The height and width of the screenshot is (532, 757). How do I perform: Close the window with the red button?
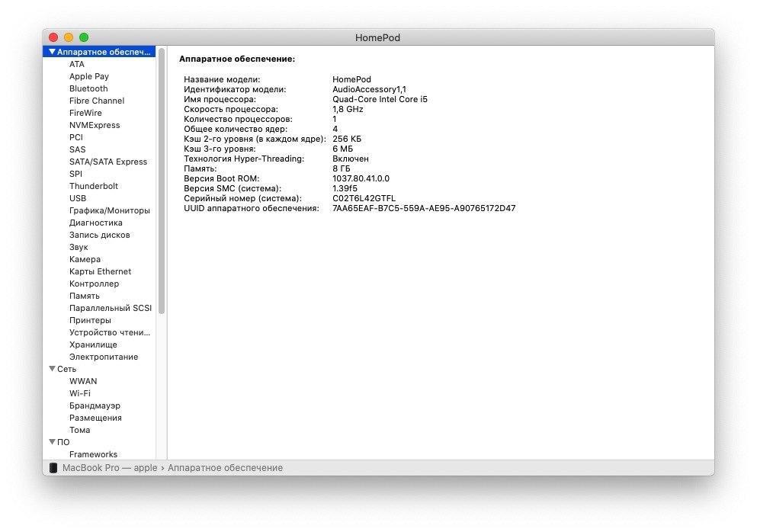coord(53,37)
